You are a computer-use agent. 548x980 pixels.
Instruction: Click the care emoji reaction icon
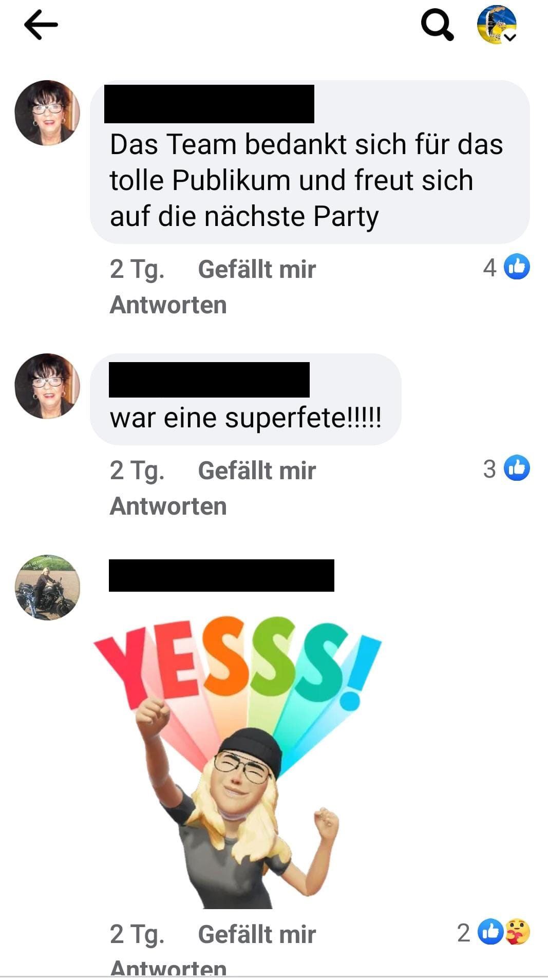coord(518,932)
